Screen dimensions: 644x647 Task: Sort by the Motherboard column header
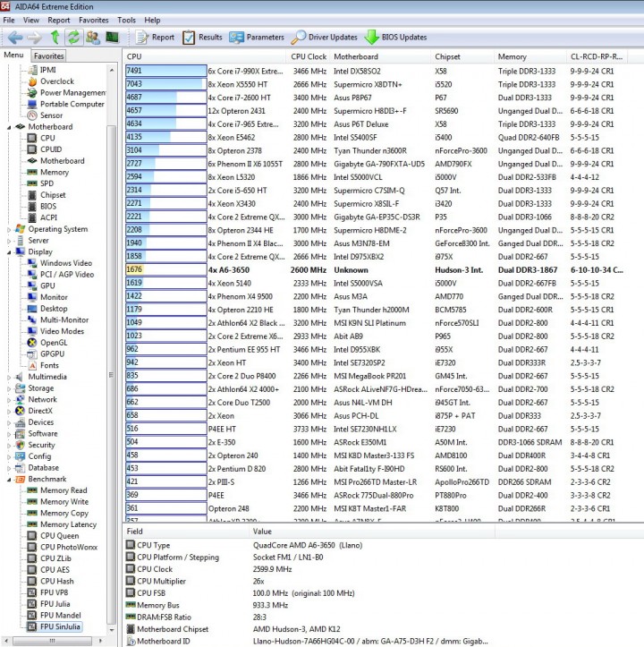[380, 57]
